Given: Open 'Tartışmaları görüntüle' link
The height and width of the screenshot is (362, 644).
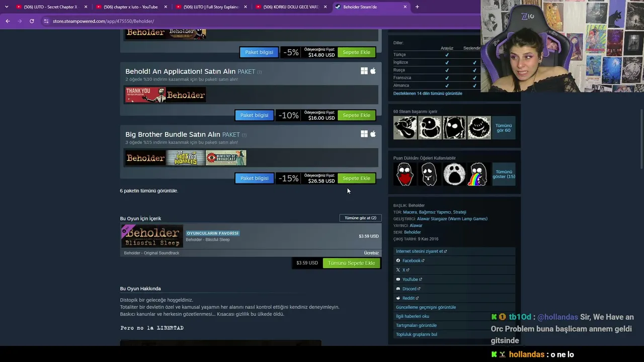Looking at the screenshot, I should click(x=416, y=325).
